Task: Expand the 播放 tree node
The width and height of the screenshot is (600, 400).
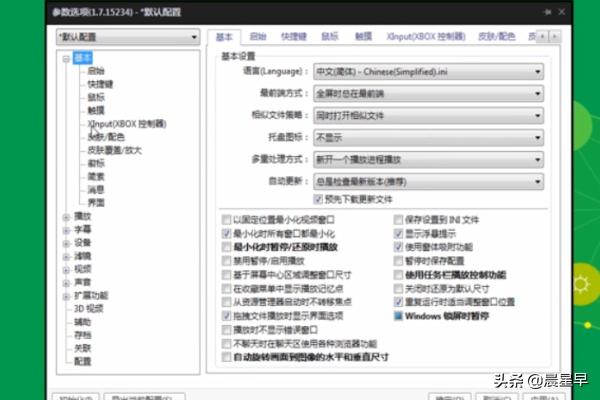Action: (66, 215)
